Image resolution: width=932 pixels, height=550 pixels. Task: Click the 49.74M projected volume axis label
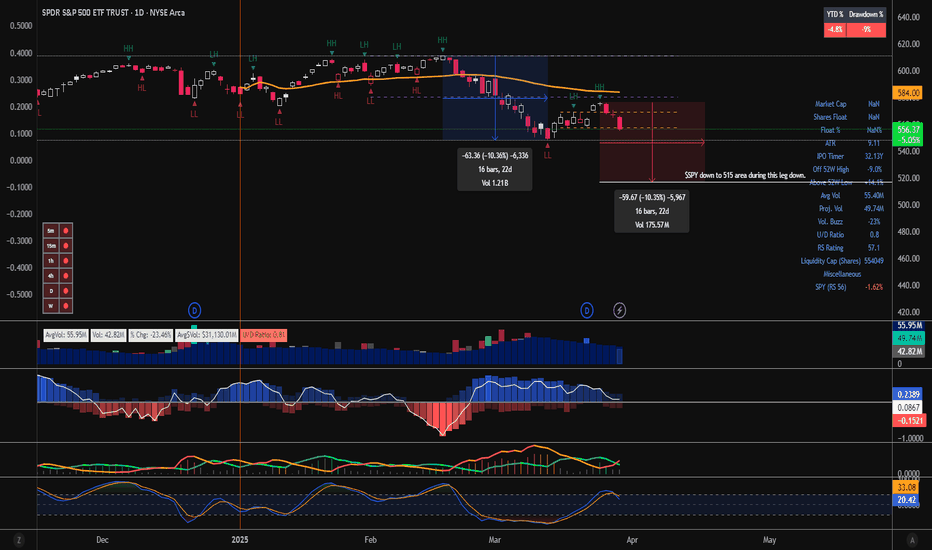pyautogui.click(x=909, y=338)
